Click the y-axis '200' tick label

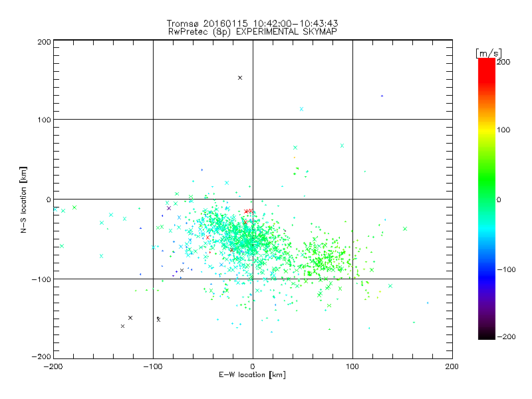tap(44, 42)
